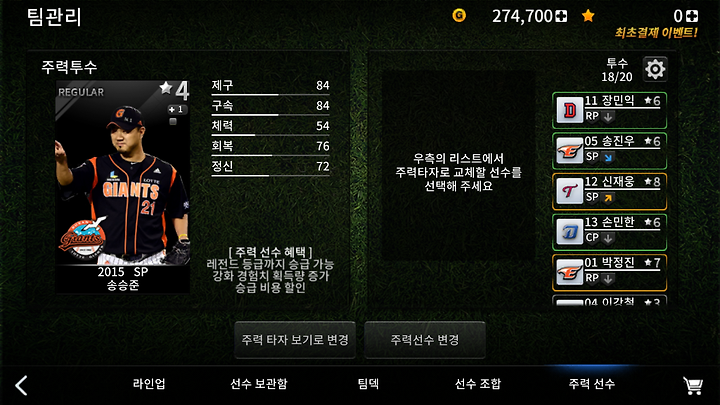The image size is (720, 405).
Task: Add stars with the plus icon
Action: [x=692, y=16]
